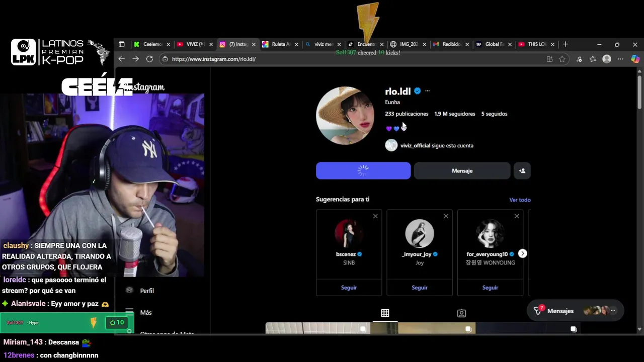
Task: Open the Copilot sidebar icon
Action: (635, 59)
